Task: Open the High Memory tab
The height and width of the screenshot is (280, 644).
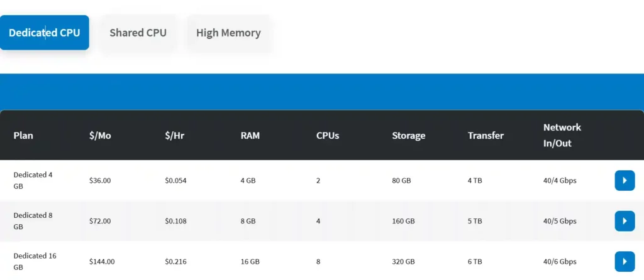Action: click(228, 33)
